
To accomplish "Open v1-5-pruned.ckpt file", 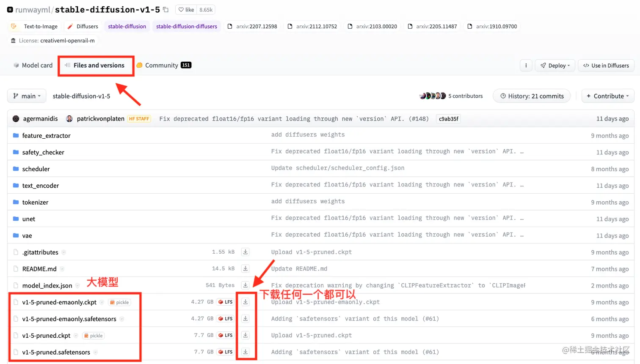I will coord(46,336).
